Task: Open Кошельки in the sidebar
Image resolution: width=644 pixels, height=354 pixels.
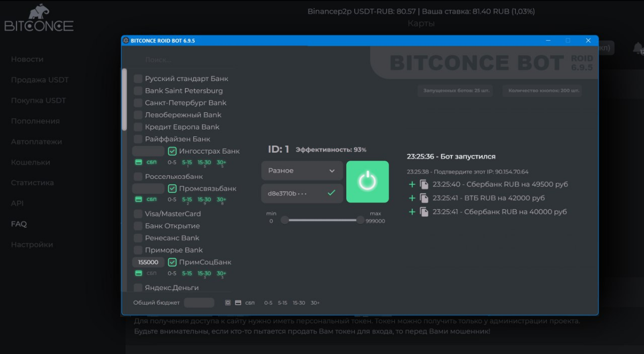Action: coord(31,162)
